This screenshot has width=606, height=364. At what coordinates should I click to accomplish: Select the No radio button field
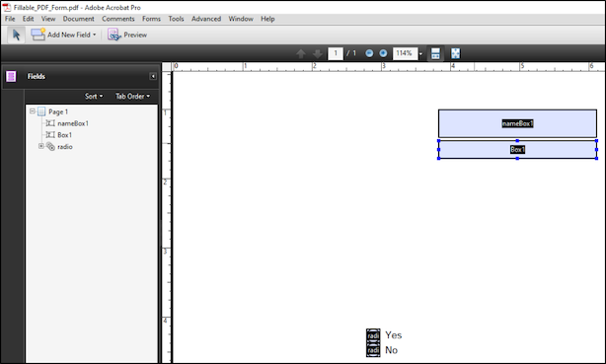click(x=373, y=350)
